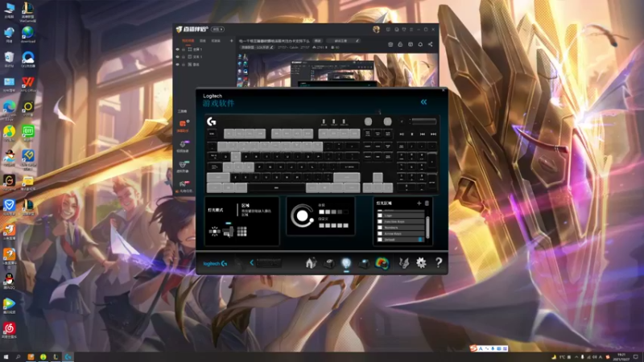The image size is (644, 362).
Task: Click the G logo key on the keyboard image
Action: [x=212, y=121]
